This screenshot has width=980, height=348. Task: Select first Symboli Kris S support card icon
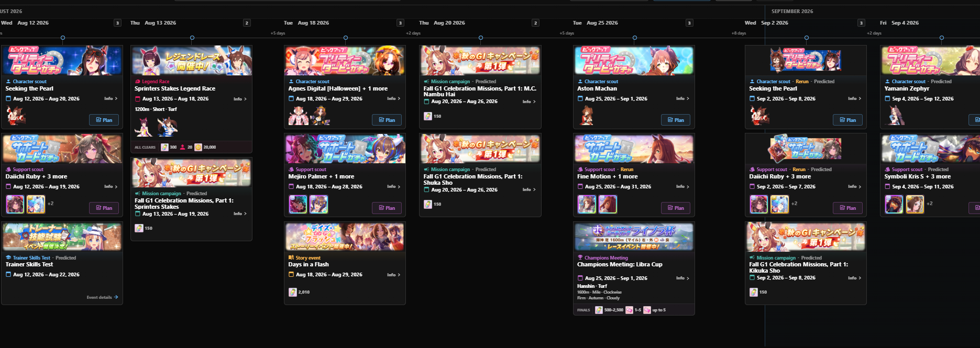tap(894, 204)
